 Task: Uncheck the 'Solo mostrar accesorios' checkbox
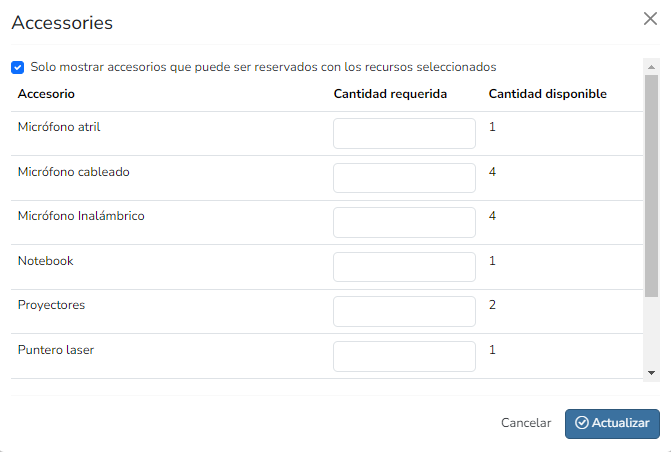18,67
